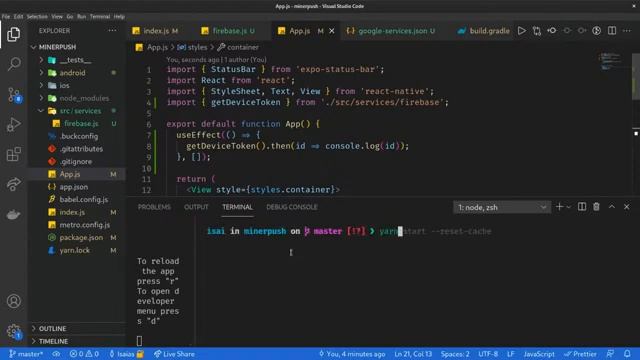Maximize the panel with the up chevron
This screenshot has width=640, height=360.
(x=612, y=207)
